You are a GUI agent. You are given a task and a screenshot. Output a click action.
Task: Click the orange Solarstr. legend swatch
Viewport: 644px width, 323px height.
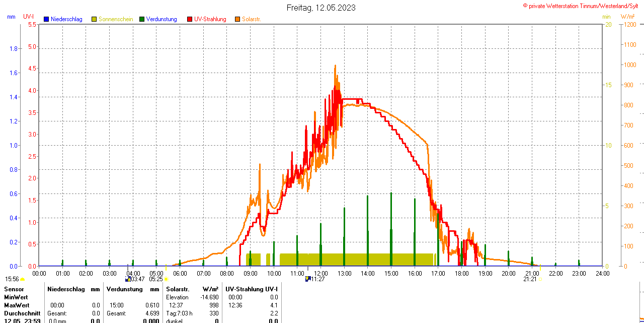coord(237,19)
